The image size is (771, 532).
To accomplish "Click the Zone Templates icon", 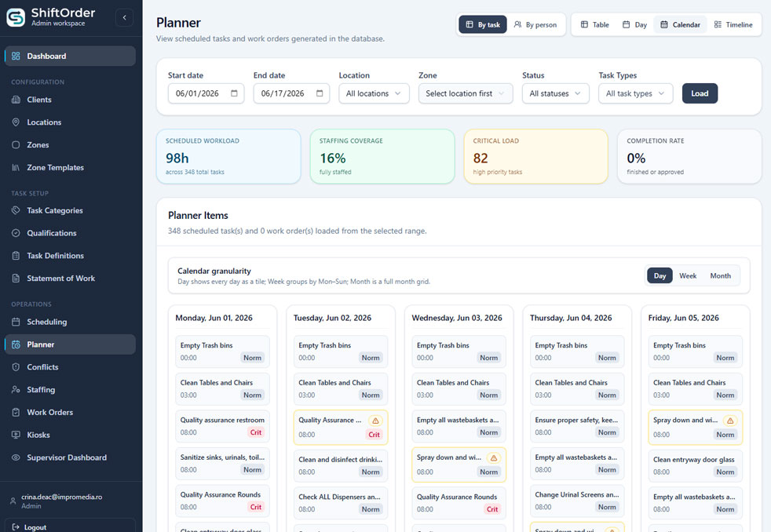I will (16, 167).
